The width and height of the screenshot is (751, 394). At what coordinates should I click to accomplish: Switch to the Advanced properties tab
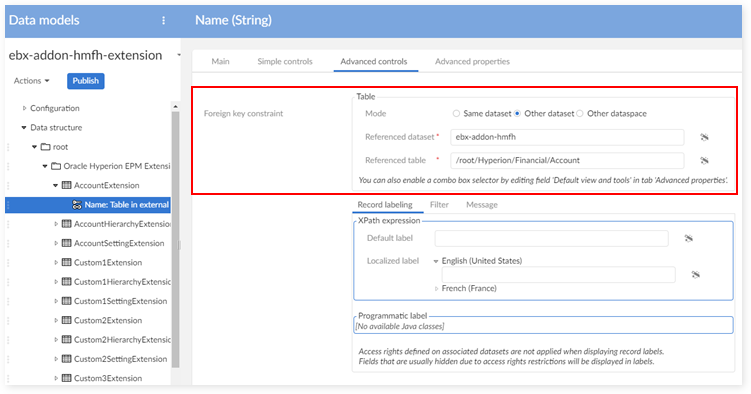tap(472, 61)
